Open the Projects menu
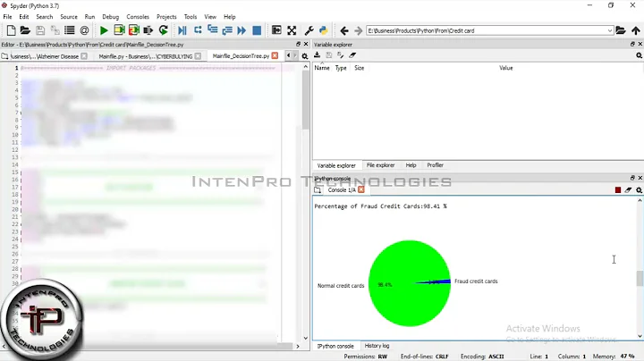644x361 pixels. [x=166, y=17]
